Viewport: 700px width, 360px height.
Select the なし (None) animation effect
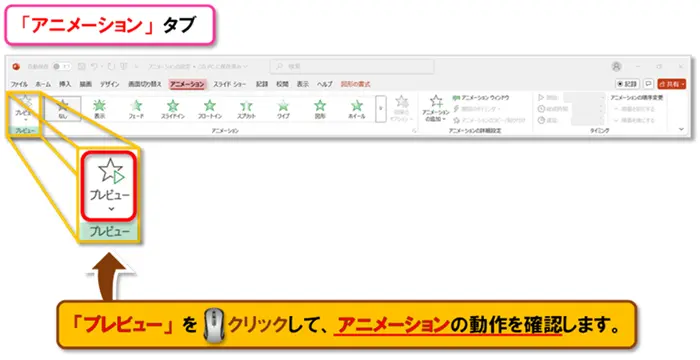[63, 109]
